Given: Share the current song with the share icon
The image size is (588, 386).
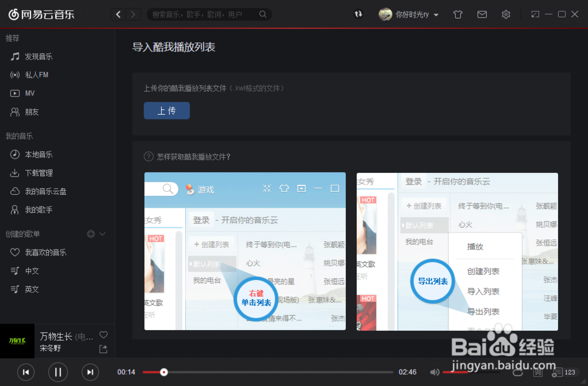Looking at the screenshot, I should [103, 350].
